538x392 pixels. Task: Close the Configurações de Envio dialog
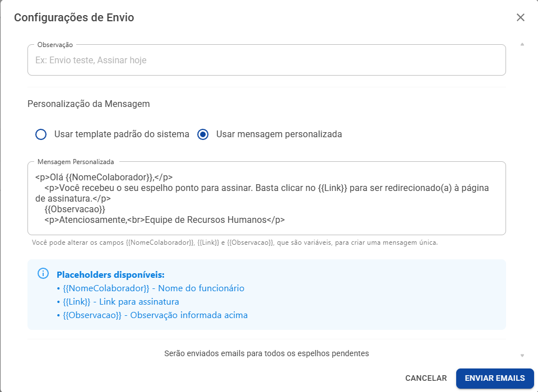521,17
